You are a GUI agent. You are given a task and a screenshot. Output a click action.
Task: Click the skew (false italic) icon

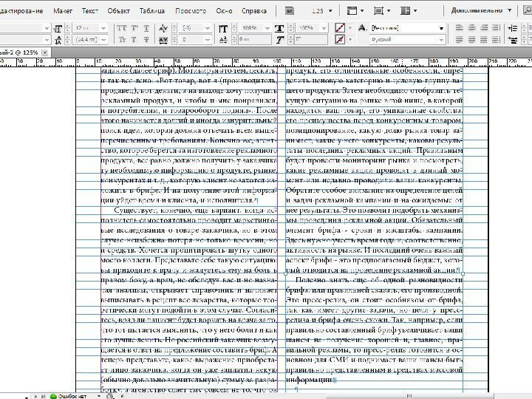point(279,40)
